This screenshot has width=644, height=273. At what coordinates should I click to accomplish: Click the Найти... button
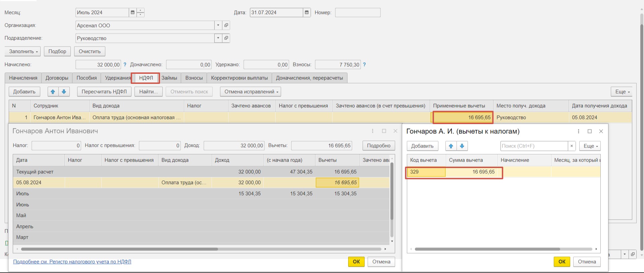(149, 92)
